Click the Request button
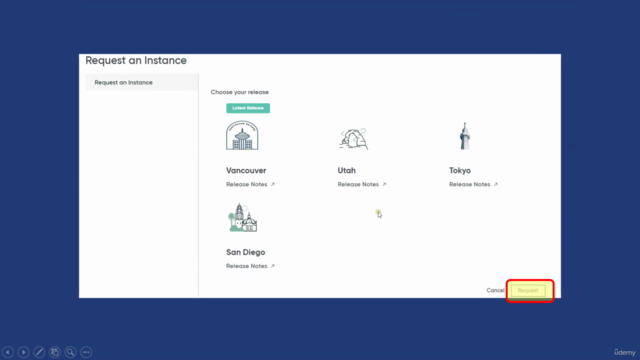640x360 pixels. (528, 291)
